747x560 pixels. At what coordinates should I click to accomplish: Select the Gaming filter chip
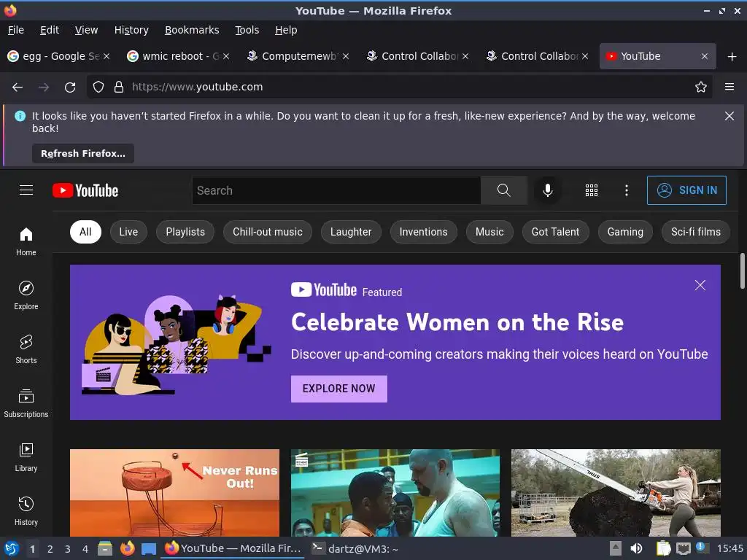[625, 232]
